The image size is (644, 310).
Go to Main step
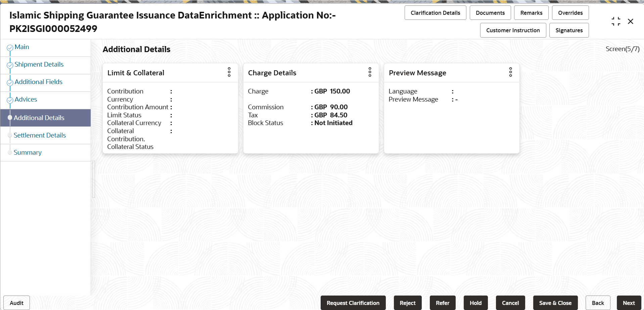coord(22,47)
